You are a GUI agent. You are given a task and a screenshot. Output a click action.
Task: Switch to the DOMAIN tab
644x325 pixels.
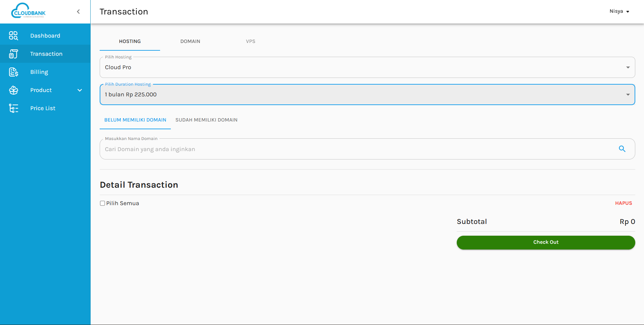pyautogui.click(x=190, y=41)
